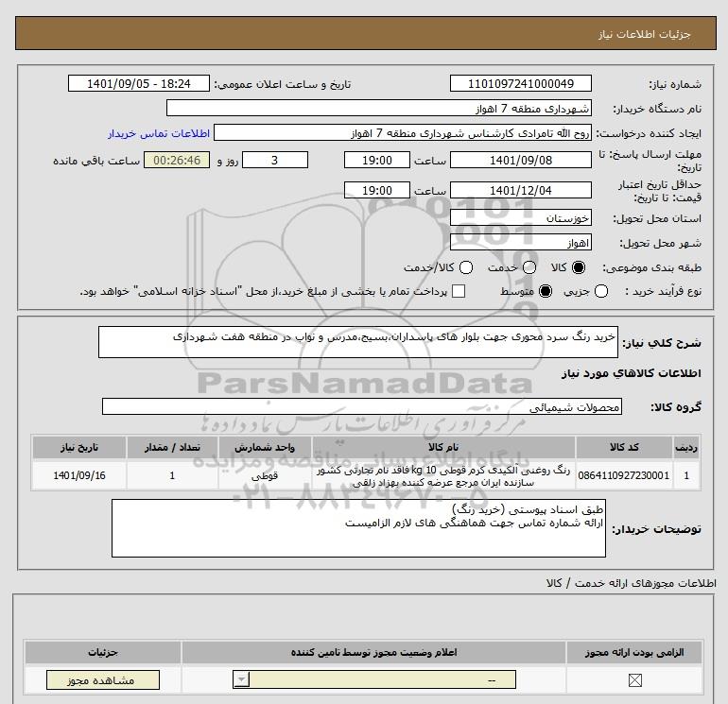Screen dimensions: 728x704
Task: Toggle Islamic treasury payment checkbox
Action: (459, 291)
